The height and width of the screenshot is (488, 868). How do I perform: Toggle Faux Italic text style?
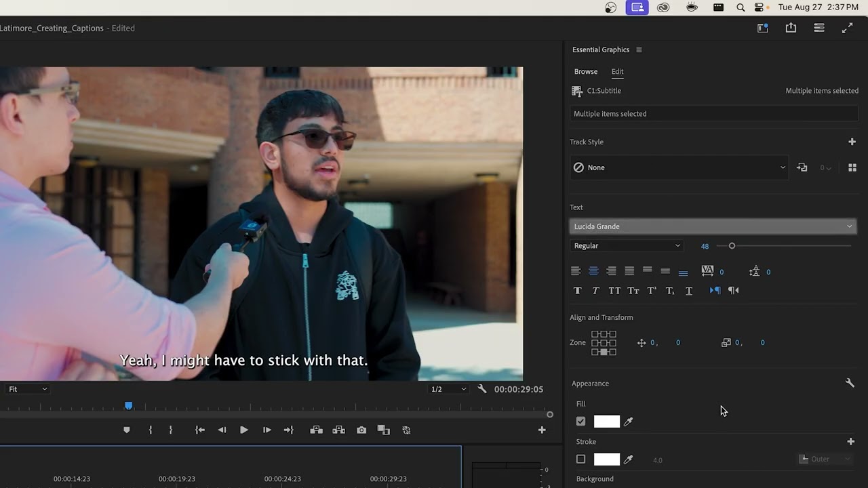click(x=595, y=290)
